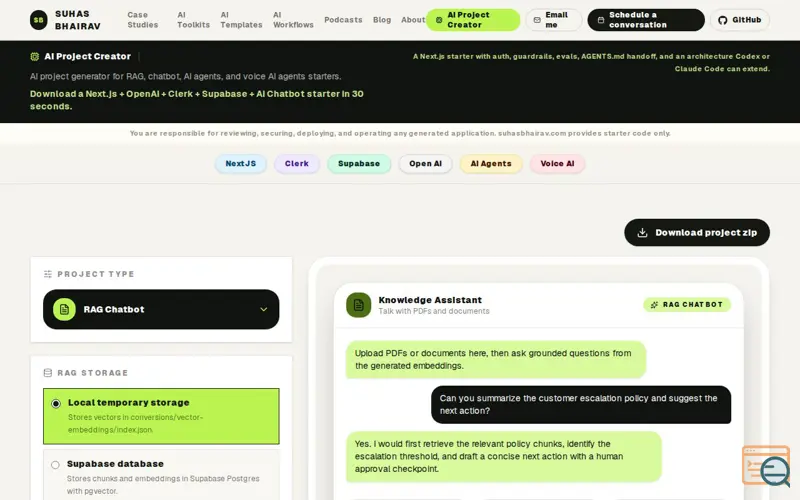The height and width of the screenshot is (500, 800).
Task: Click 'Stores vectors in conversions/vector-embeddings' description
Action: tap(136, 423)
